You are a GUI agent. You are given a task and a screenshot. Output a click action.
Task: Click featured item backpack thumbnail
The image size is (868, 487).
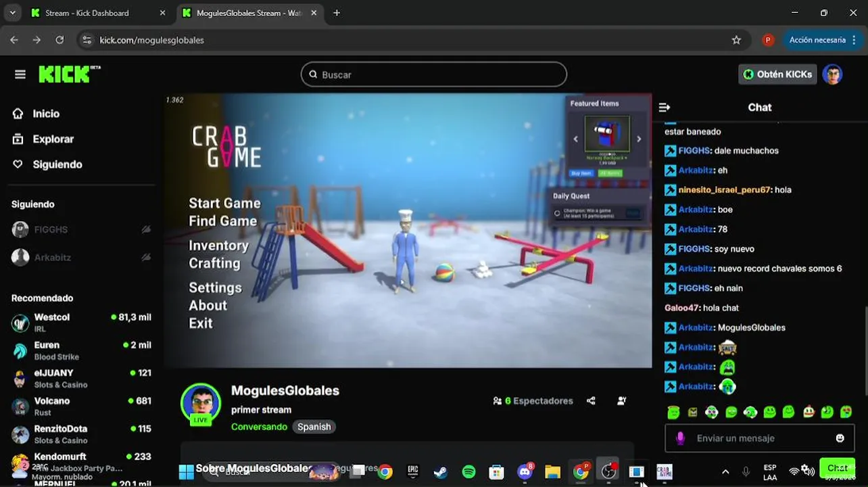pyautogui.click(x=607, y=134)
